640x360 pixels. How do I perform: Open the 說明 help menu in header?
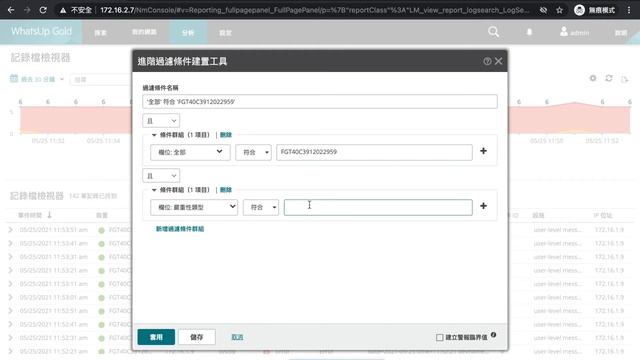point(621,33)
